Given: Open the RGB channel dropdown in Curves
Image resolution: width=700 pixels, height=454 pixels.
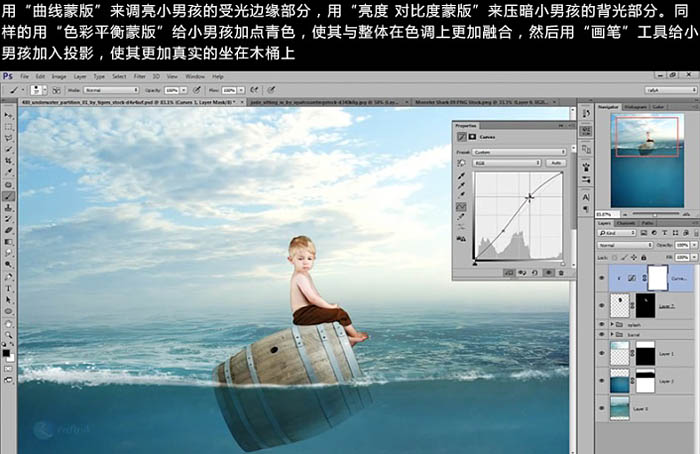Looking at the screenshot, I should tap(507, 163).
